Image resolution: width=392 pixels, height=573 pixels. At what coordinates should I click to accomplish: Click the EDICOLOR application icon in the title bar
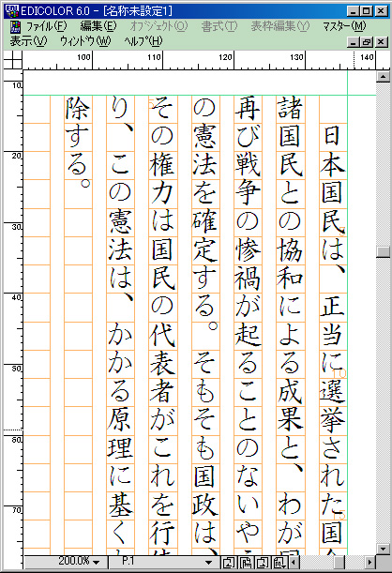pyautogui.click(x=12, y=11)
